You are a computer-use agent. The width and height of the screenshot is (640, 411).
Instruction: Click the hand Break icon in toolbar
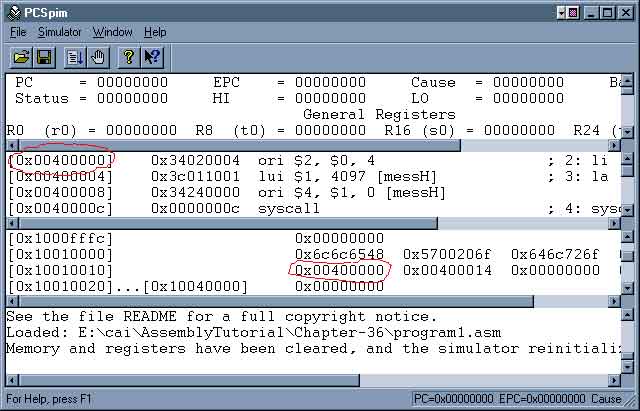99,57
